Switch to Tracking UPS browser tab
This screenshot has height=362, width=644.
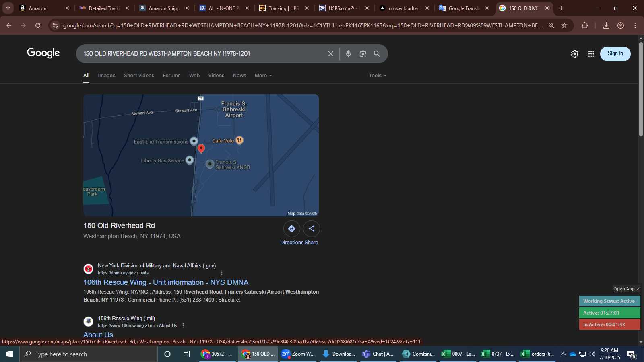click(284, 8)
